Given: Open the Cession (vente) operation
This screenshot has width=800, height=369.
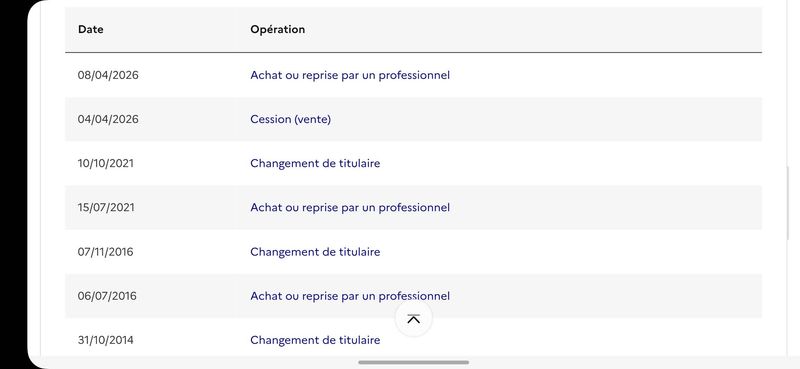Looking at the screenshot, I should coord(290,119).
